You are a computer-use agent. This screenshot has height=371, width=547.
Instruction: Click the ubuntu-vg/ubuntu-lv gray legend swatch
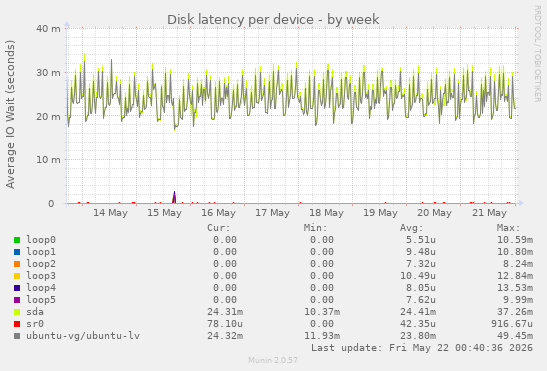point(17,336)
